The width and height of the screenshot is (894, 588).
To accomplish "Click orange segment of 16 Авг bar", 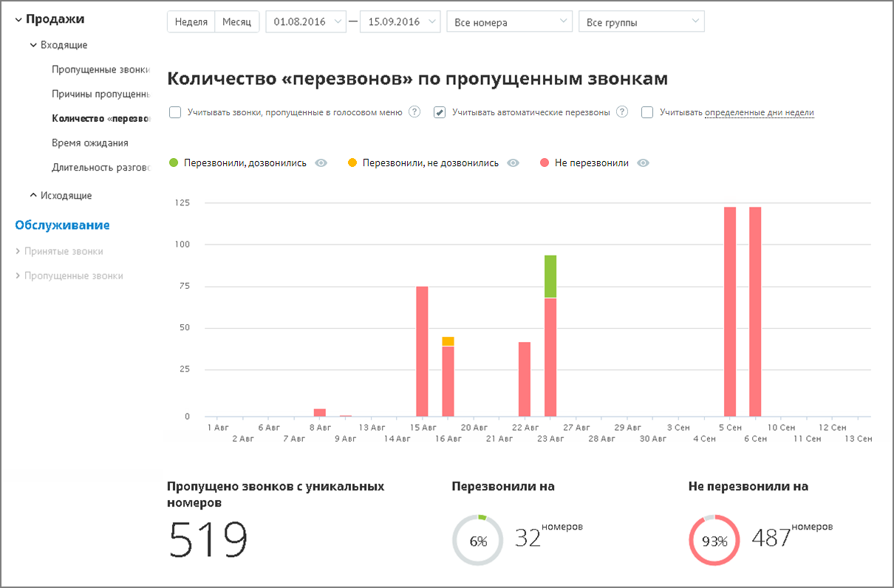I will point(448,341).
